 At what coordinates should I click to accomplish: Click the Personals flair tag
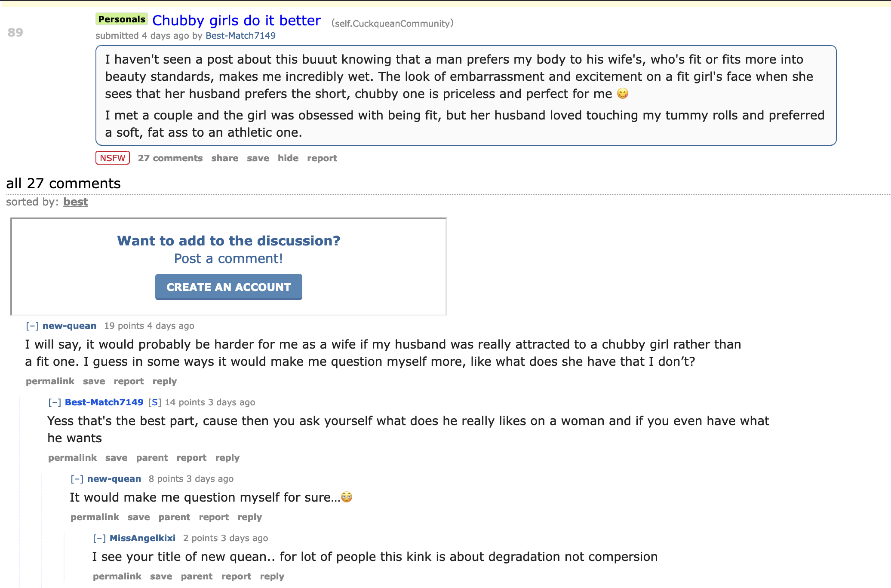coord(122,19)
